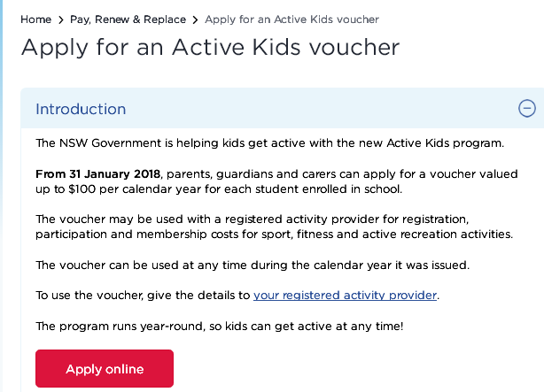Click the bold From 31 January 2018 text
This screenshot has width=544, height=392.
point(97,173)
